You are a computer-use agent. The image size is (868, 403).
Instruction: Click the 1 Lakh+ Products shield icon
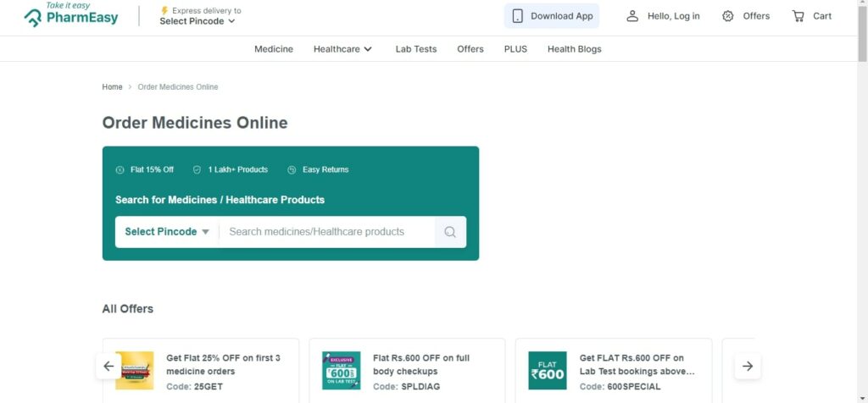point(197,169)
